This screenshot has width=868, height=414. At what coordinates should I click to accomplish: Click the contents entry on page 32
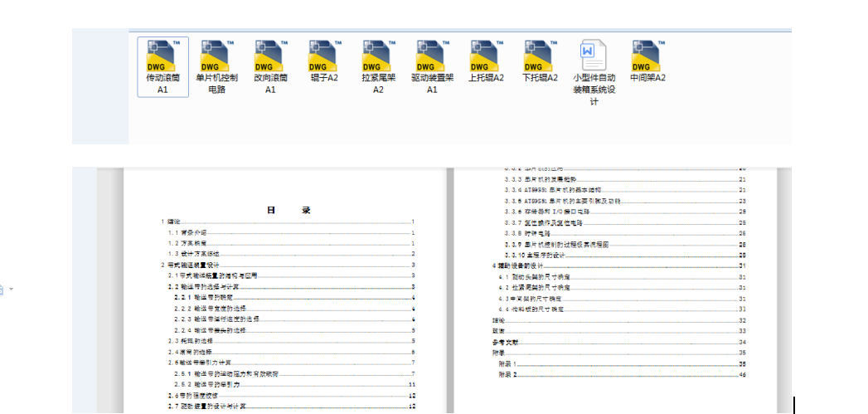click(619, 320)
